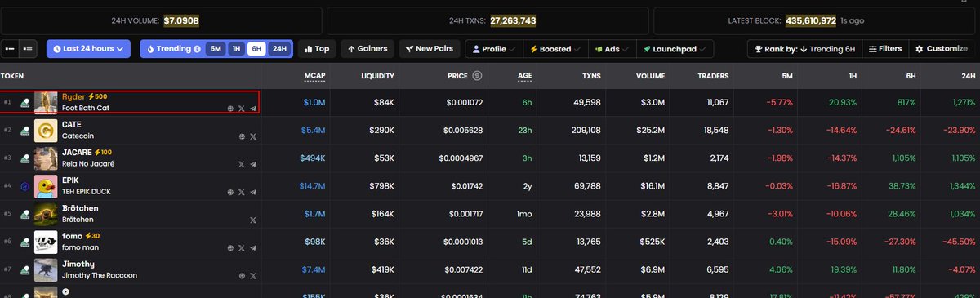This screenshot has height=298, width=980.
Task: Click the dollar currency icon beside PRICE
Action: [477, 75]
